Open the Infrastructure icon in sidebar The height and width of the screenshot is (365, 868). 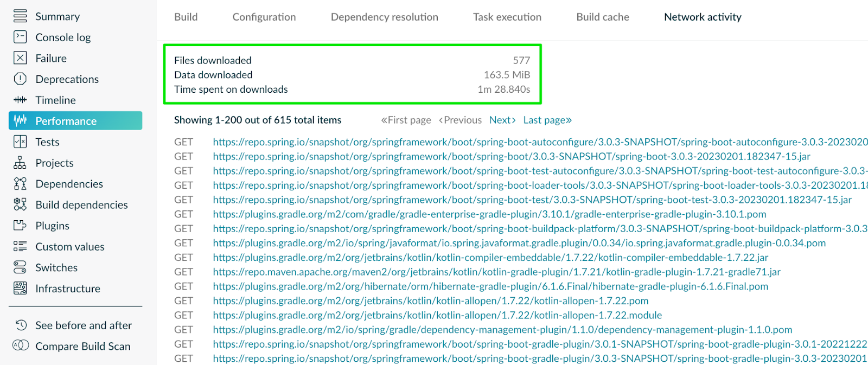[20, 289]
